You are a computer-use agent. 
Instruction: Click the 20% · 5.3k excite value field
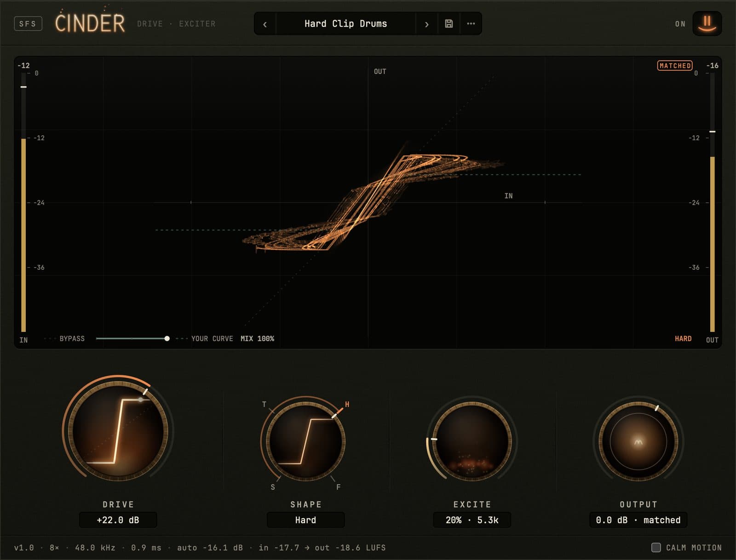[472, 520]
